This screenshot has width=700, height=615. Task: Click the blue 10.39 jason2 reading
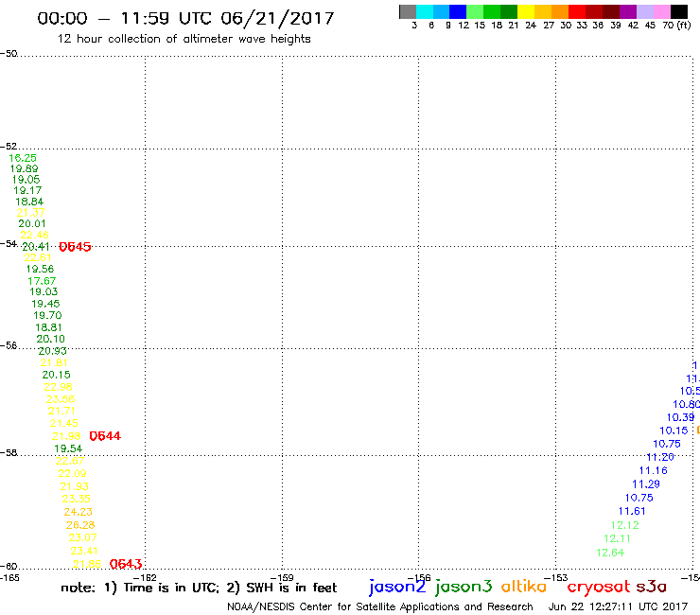(x=680, y=417)
